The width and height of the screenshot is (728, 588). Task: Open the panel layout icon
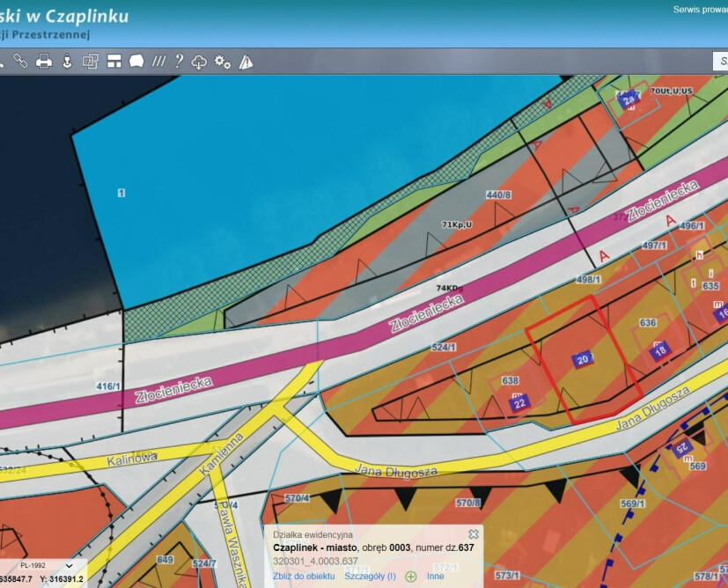tap(114, 62)
